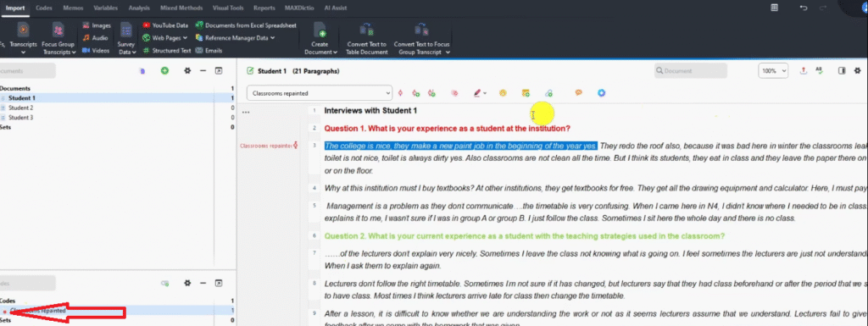Open the MAXDictio tab
The height and width of the screenshot is (326, 868).
click(299, 8)
